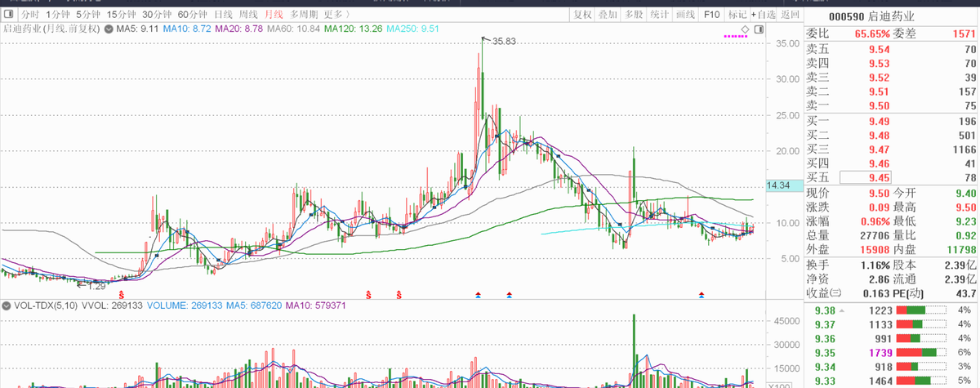Screen dimensions: 980x388
Task: Click the diamond marker icon above price axis
Action: pos(745,29)
